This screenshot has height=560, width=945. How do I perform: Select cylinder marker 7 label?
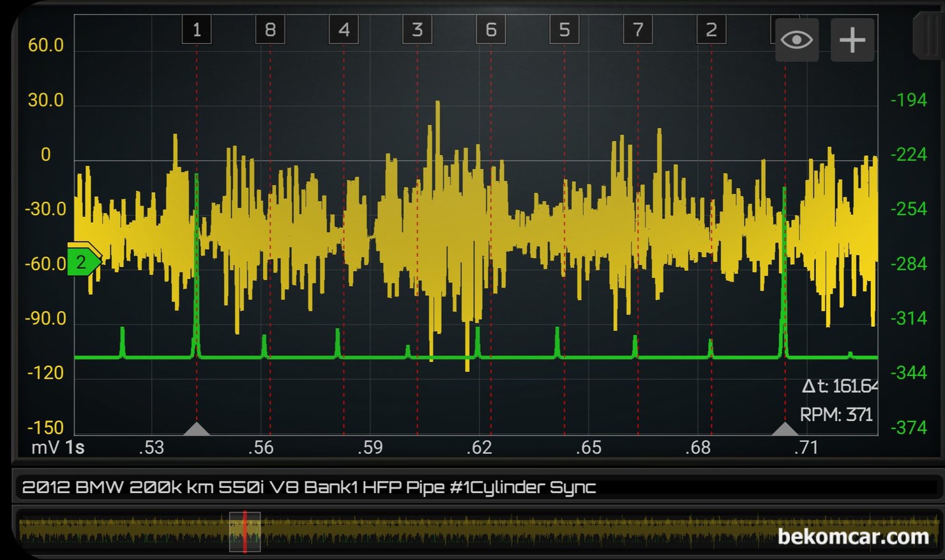click(x=638, y=30)
